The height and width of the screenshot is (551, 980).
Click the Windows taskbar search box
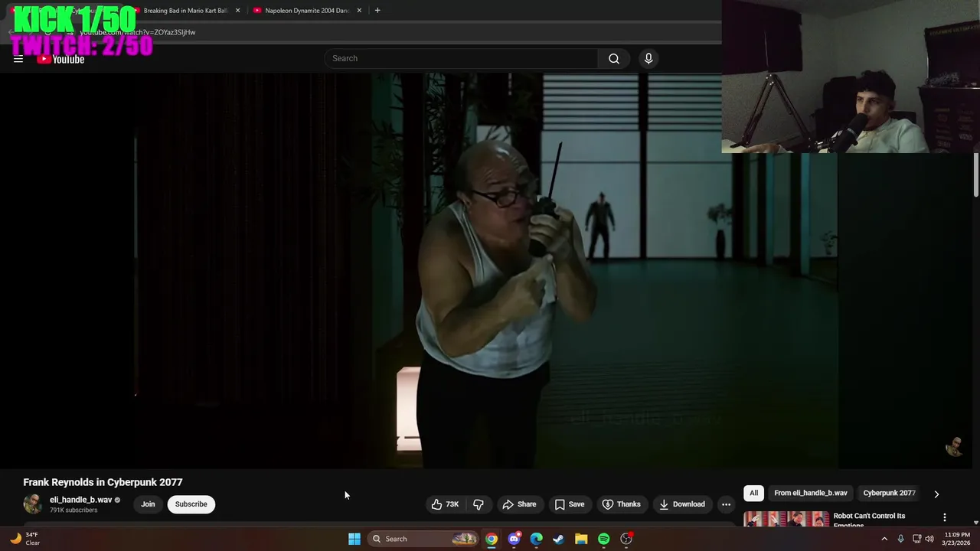tap(423, 539)
